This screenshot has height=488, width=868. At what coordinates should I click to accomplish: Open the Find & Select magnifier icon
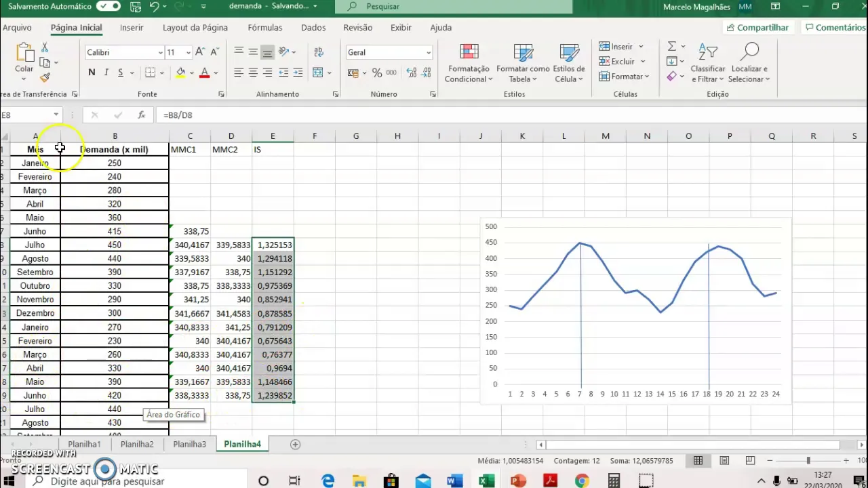point(750,52)
